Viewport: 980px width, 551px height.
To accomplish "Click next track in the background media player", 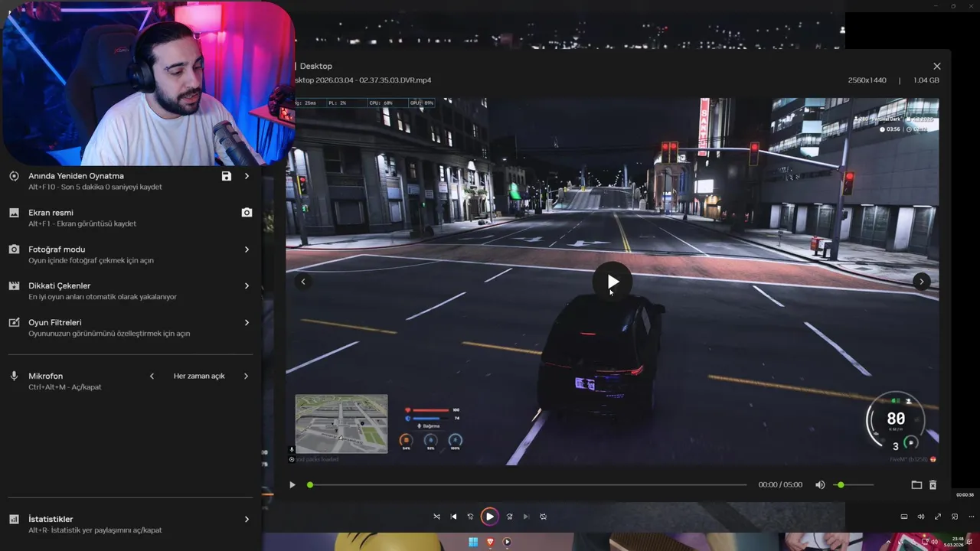I will (x=526, y=517).
